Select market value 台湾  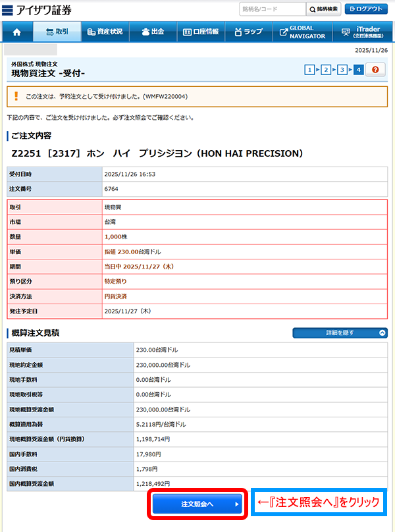coord(110,222)
